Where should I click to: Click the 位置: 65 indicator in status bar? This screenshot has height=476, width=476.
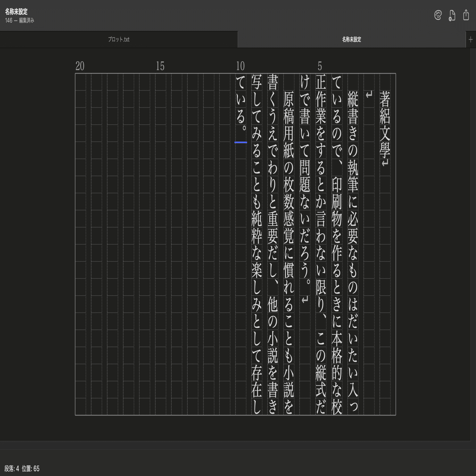[x=30, y=468]
